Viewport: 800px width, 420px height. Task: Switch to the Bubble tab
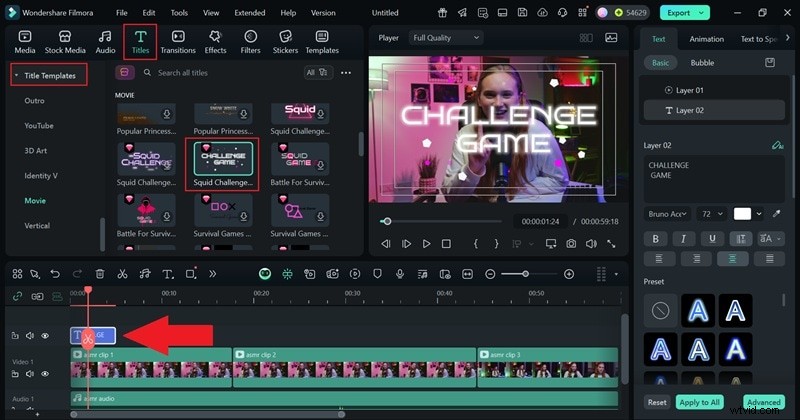pyautogui.click(x=702, y=63)
